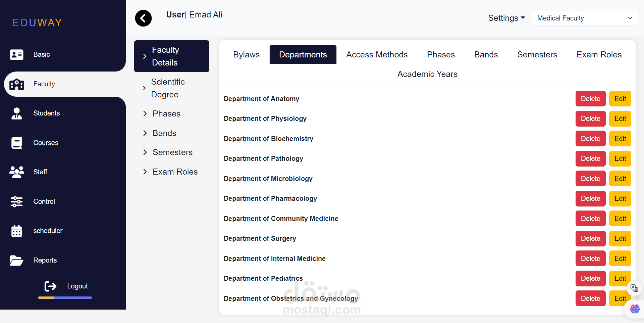Click the translate floating icon
The height and width of the screenshot is (323, 644).
(634, 288)
